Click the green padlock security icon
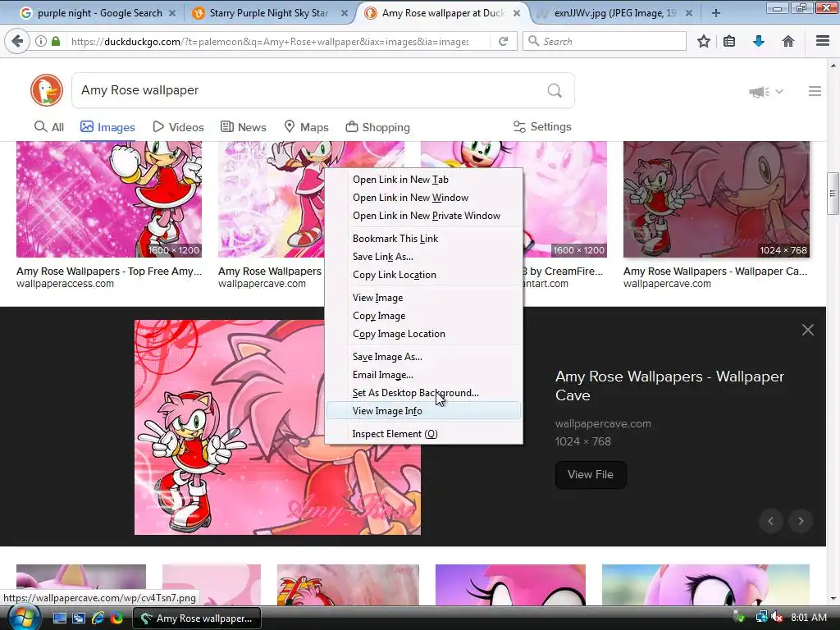The width and height of the screenshot is (840, 630). pyautogui.click(x=56, y=41)
